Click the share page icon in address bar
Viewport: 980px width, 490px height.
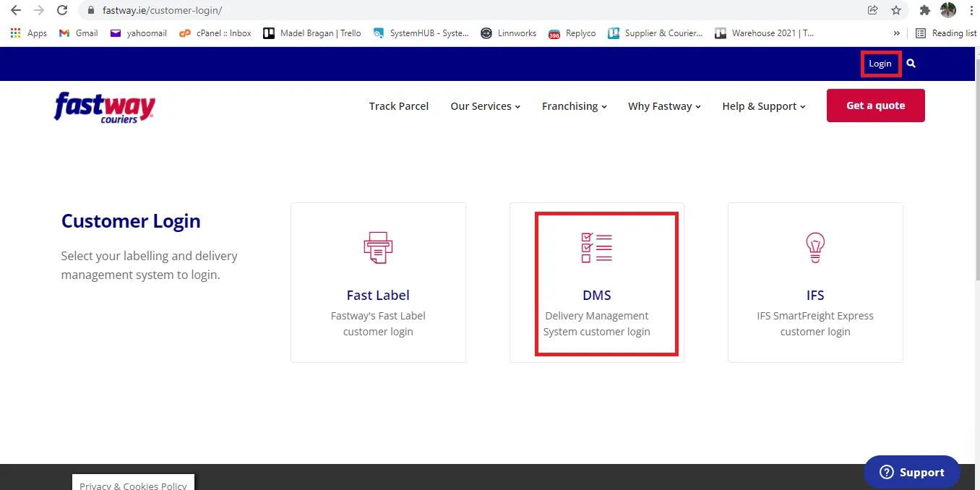873,10
